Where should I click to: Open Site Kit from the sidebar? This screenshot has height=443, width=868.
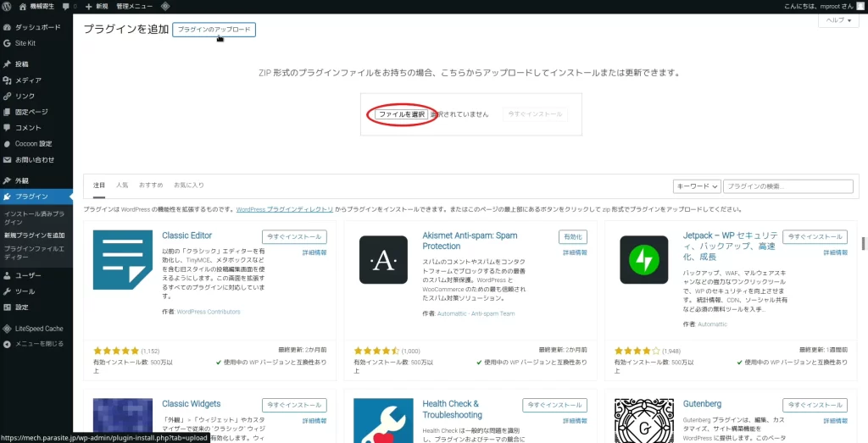tap(25, 42)
